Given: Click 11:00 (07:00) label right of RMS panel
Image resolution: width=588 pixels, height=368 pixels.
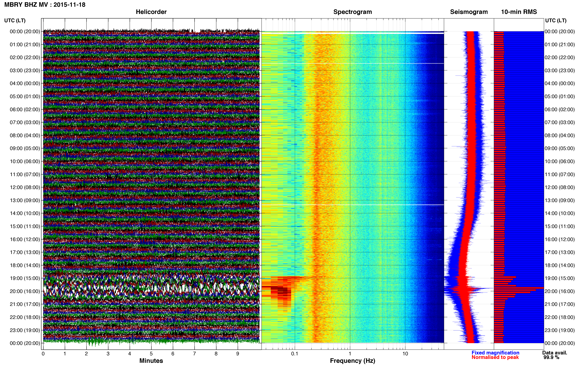Looking at the screenshot, I should 560,174.
